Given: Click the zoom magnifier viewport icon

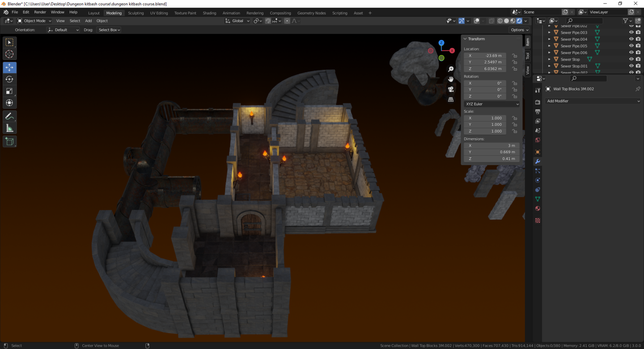Looking at the screenshot, I should tap(451, 69).
